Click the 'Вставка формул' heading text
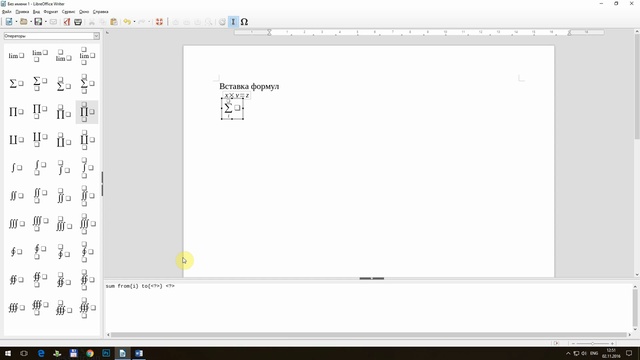 (x=249, y=86)
